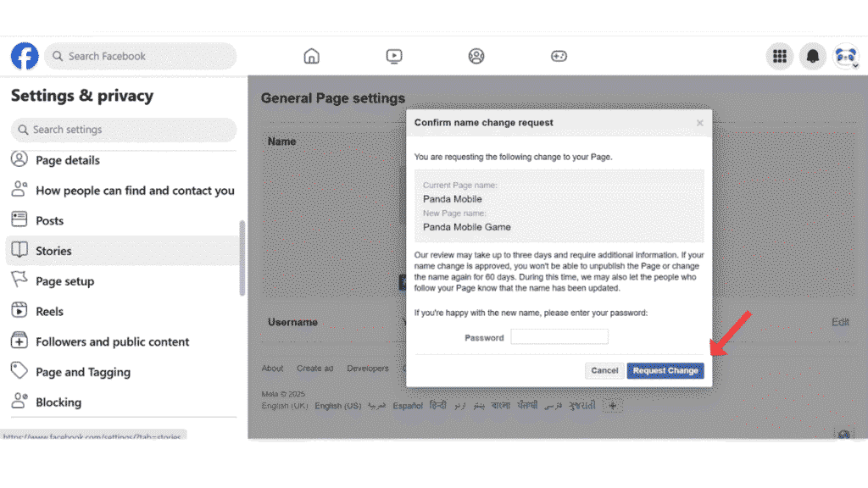Click into the Search Facebook field
868x488 pixels.
(141, 56)
